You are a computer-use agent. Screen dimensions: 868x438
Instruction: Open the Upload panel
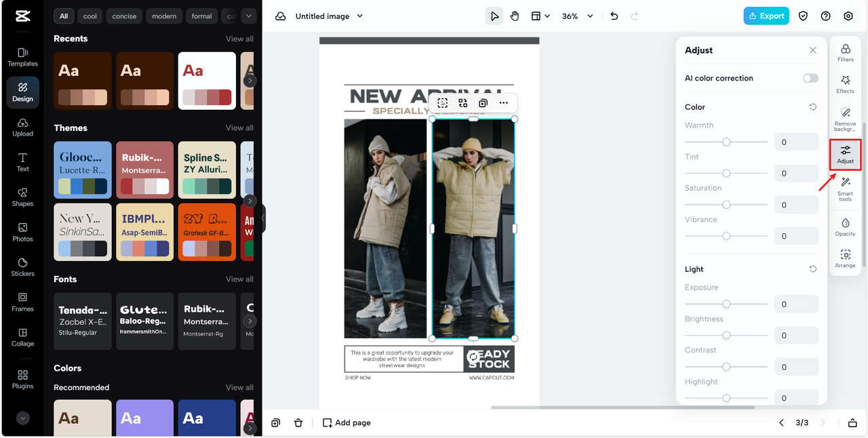click(x=22, y=127)
